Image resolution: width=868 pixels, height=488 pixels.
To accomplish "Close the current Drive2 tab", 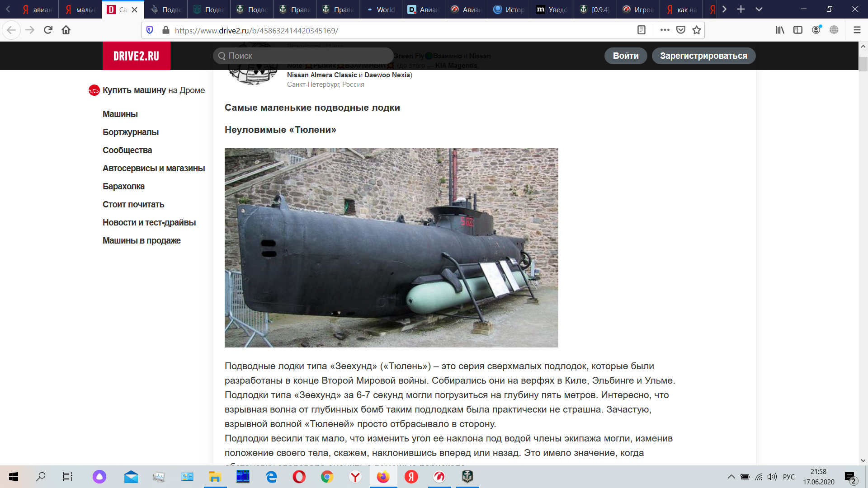I will pos(134,9).
